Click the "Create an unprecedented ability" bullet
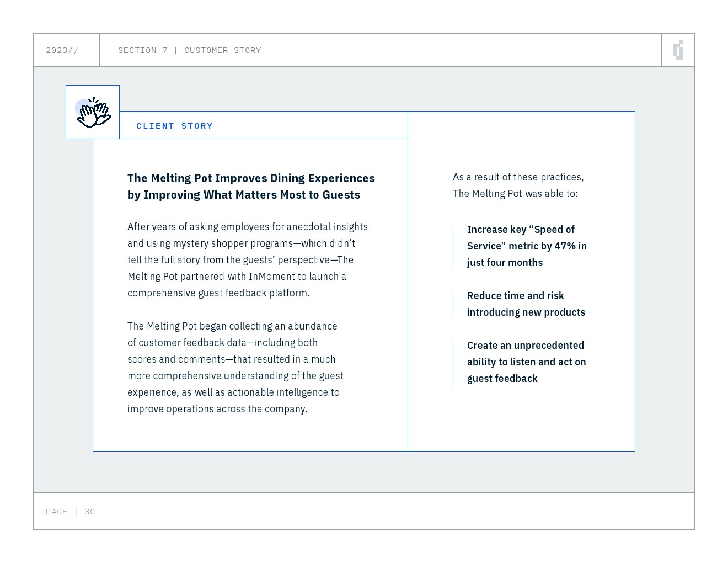This screenshot has height=563, width=728. pos(526,362)
